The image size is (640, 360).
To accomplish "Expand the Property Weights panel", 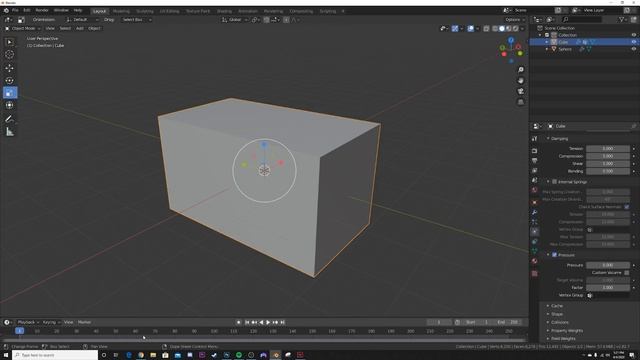I will [x=567, y=331].
